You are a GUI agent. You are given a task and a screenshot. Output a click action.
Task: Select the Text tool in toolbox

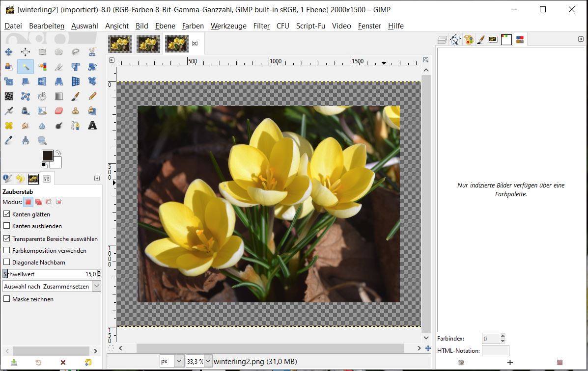point(92,126)
